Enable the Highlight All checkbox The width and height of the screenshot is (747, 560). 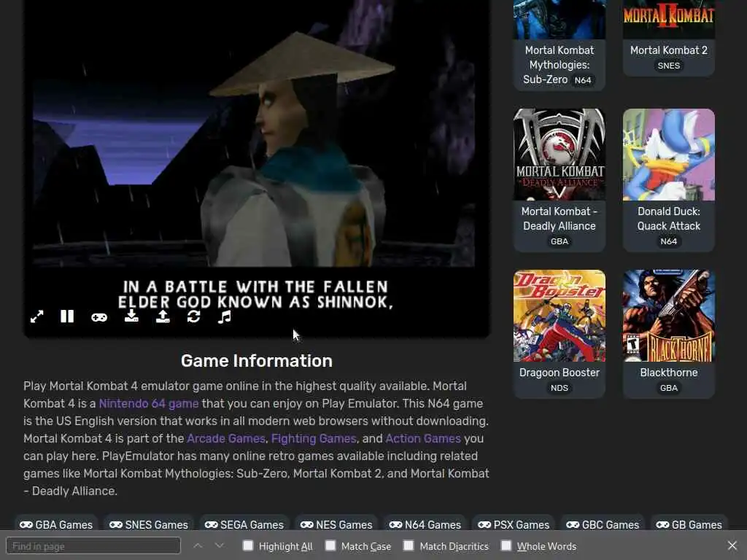coord(248,545)
